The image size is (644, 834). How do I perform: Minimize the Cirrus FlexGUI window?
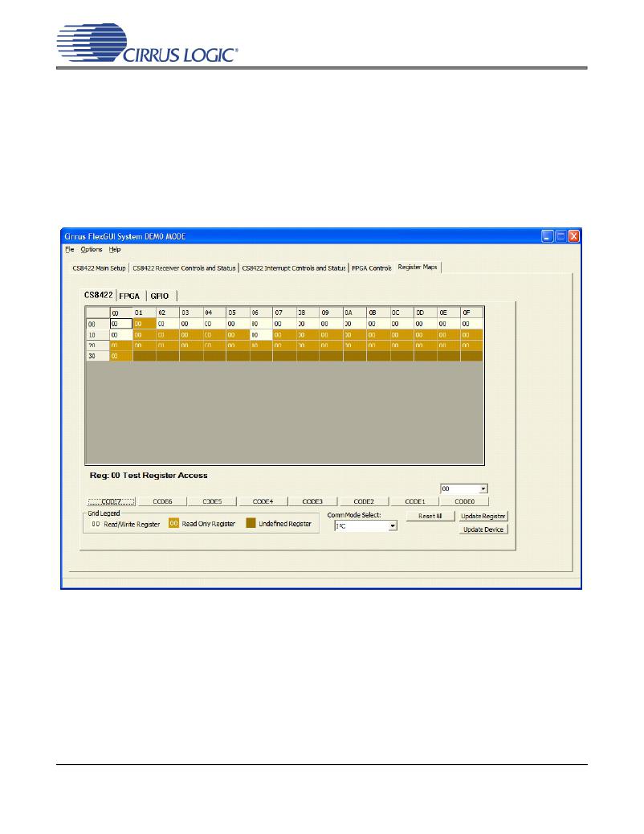[547, 237]
